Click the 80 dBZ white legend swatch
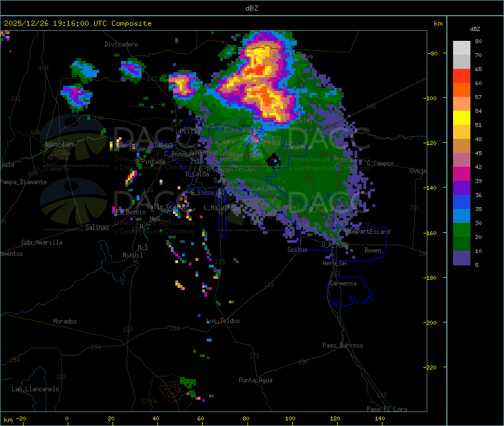Screen dimensions: 504x426 (x=461, y=48)
